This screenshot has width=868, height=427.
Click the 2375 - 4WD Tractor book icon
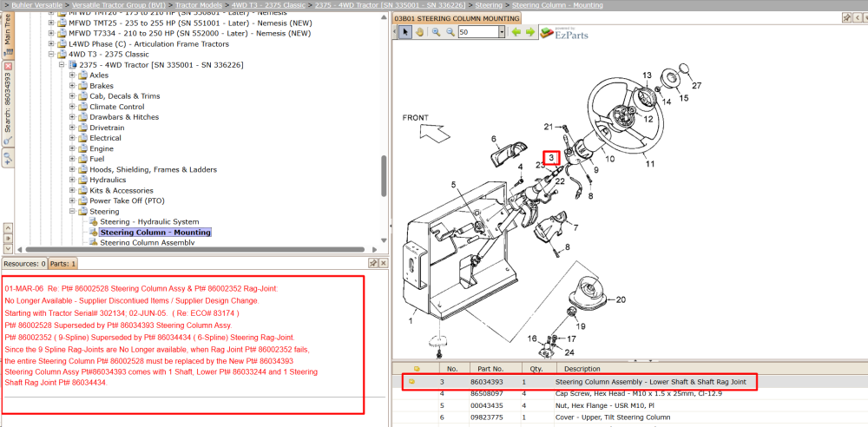pyautogui.click(x=73, y=65)
